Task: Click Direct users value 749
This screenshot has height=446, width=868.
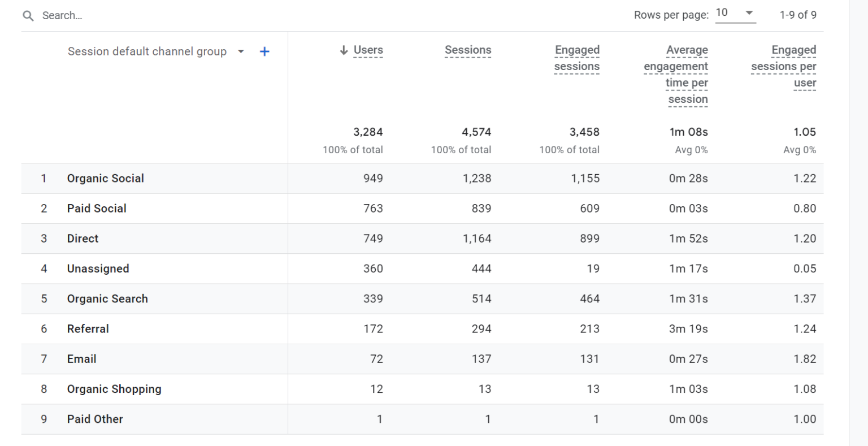Action: pos(373,239)
